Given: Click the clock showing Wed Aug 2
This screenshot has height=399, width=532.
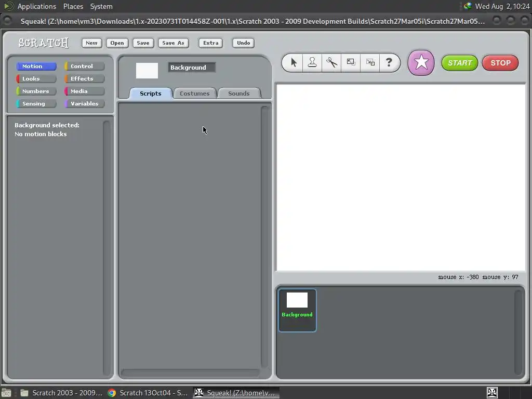Looking at the screenshot, I should pyautogui.click(x=502, y=6).
